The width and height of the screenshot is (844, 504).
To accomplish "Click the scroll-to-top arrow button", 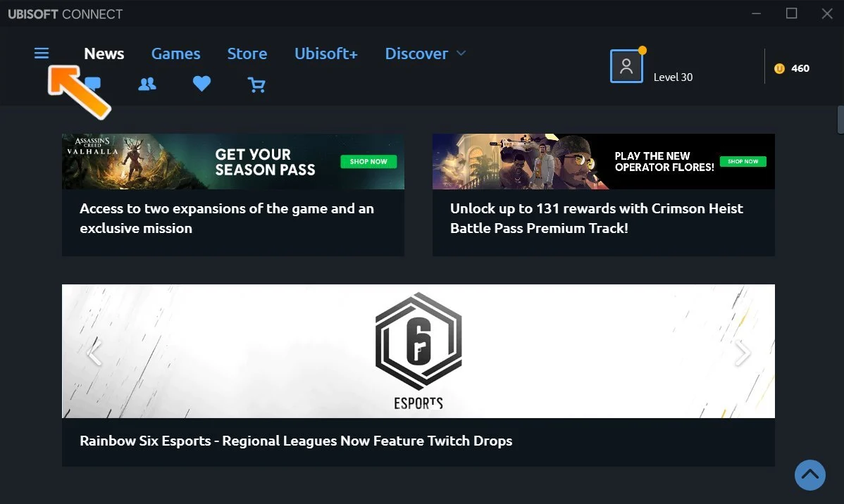I will click(x=810, y=475).
